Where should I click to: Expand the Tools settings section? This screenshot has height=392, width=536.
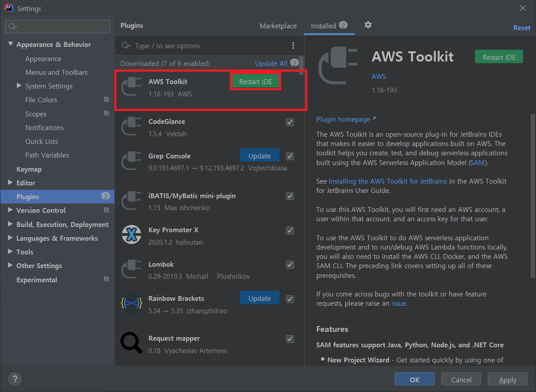coord(11,252)
